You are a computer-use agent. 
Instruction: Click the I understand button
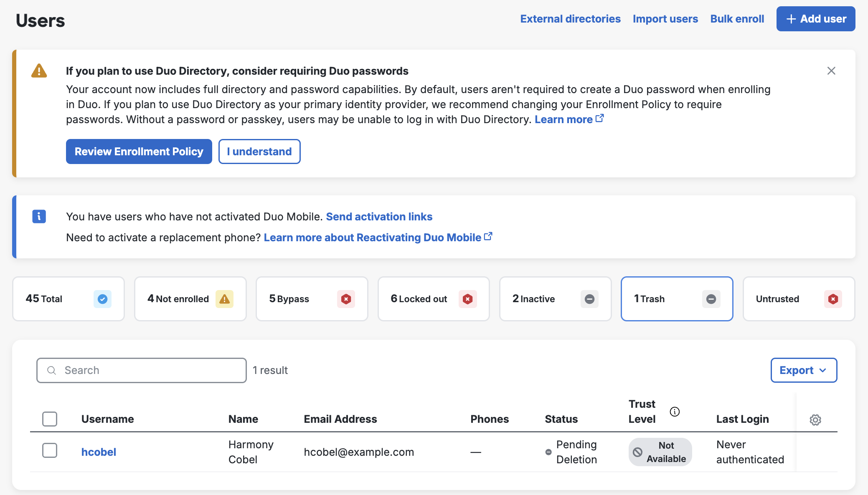259,152
